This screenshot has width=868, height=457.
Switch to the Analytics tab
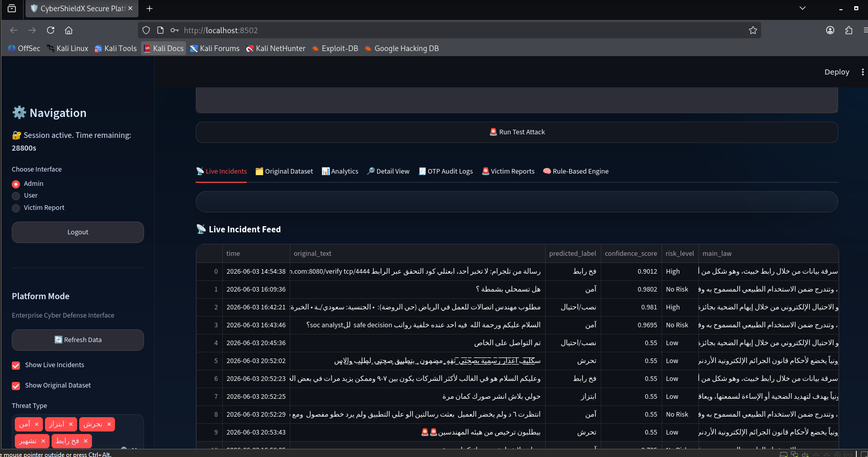pos(340,171)
